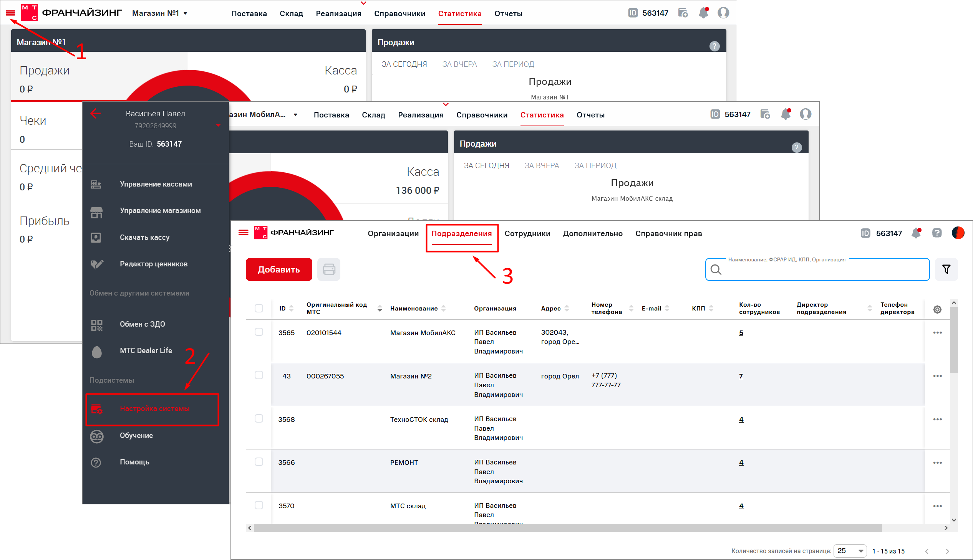Screen dimensions: 973x560
Task: Toggle the select-all checkbox in table header
Action: pyautogui.click(x=259, y=309)
